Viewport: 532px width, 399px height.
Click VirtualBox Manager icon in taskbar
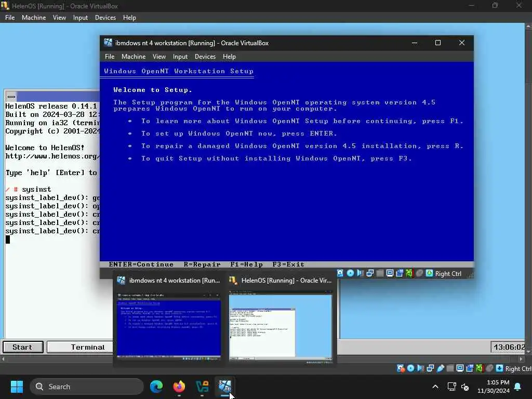[202, 386]
